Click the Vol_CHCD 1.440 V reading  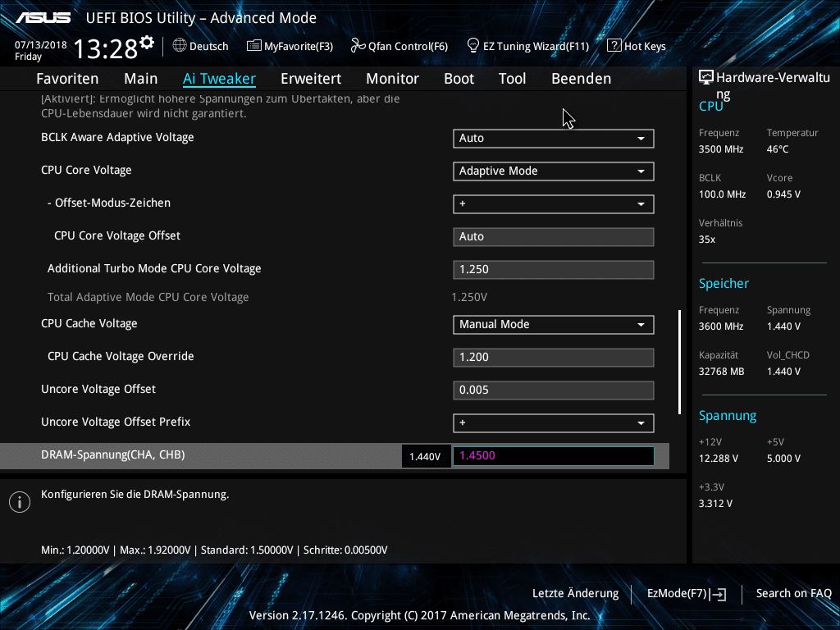pos(783,372)
